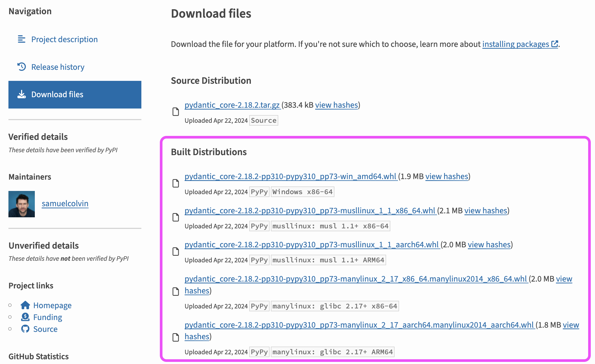Viewport: 595px width, 364px height.
Task: Click the file icon beside pydantic_core tar.gz
Action: 176,112
